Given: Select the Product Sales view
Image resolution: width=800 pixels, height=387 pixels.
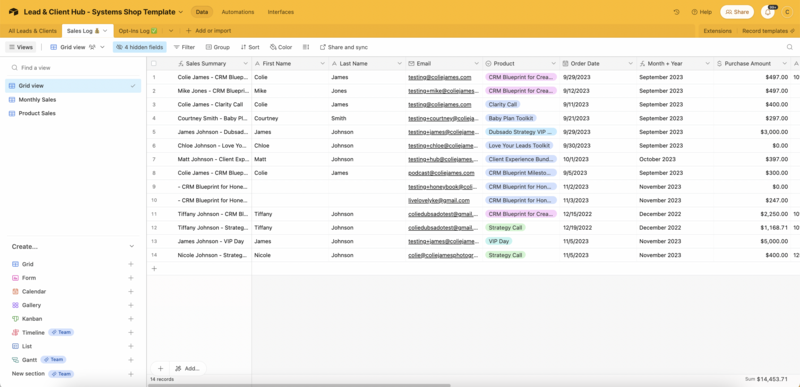Looking at the screenshot, I should 73,113.
